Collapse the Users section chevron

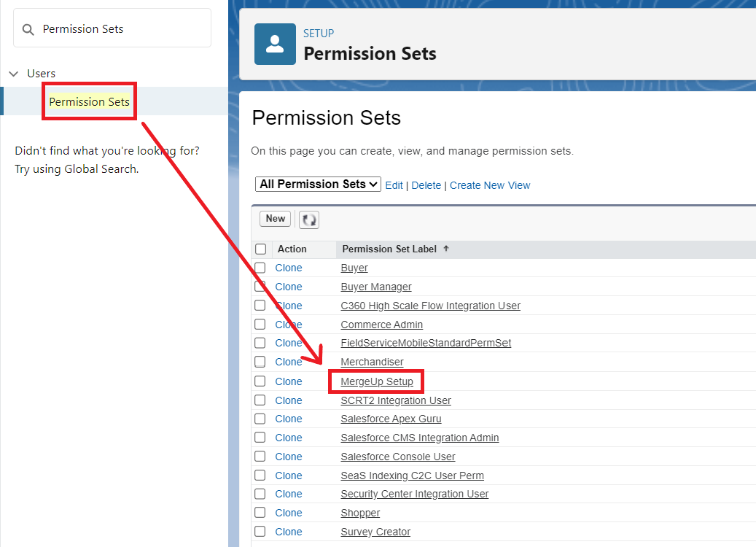(x=14, y=74)
